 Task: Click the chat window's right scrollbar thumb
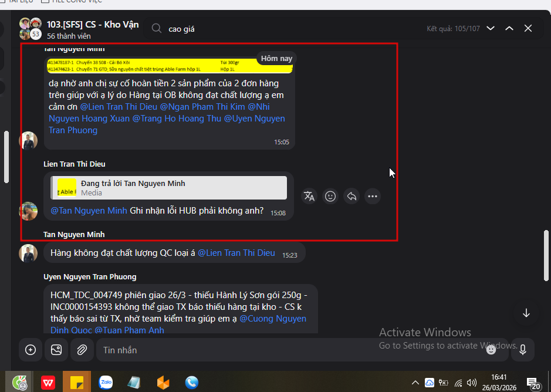pos(546,256)
